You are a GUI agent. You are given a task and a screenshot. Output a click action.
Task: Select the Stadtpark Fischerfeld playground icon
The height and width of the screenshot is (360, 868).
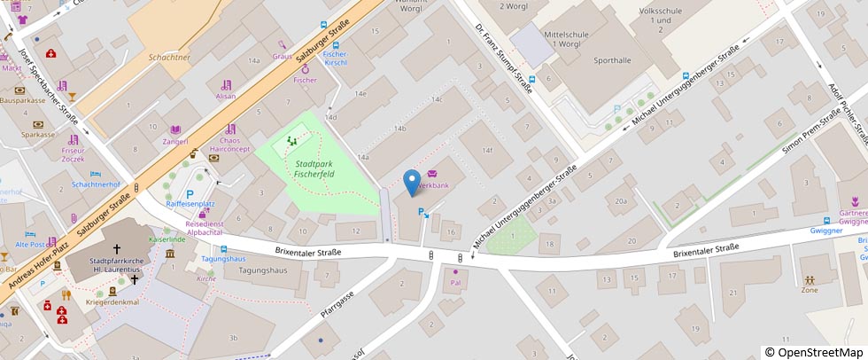291,141
